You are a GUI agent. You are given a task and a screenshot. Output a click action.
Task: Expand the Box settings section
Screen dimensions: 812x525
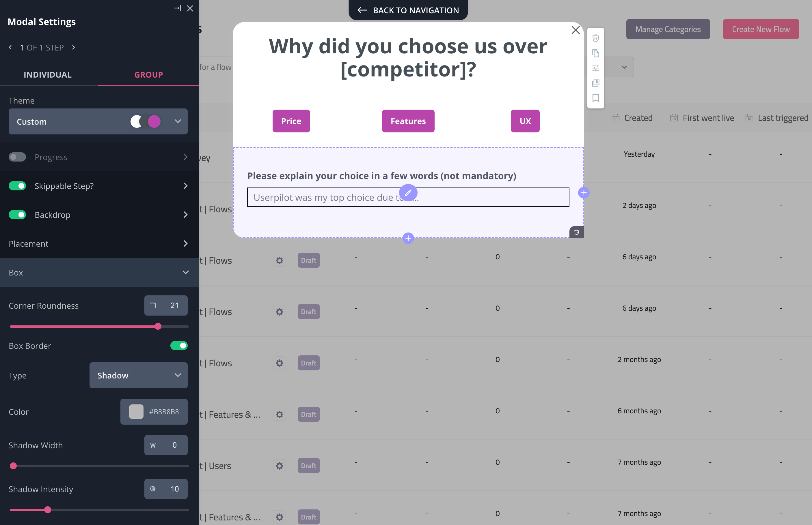tap(185, 272)
